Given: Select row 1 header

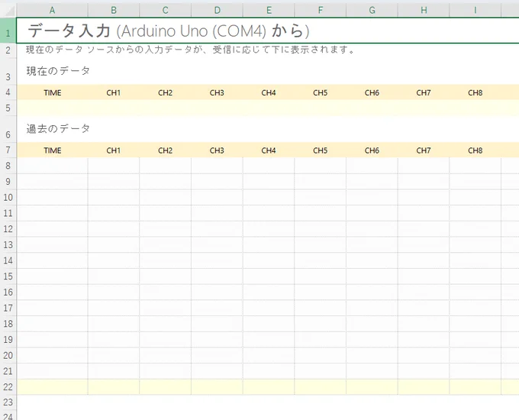Looking at the screenshot, I should [8, 30].
